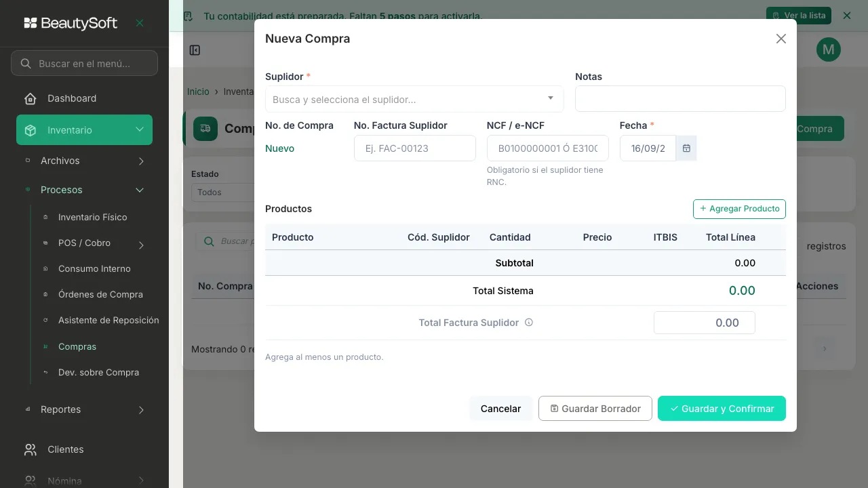Click Cancelar button
This screenshot has height=488, width=868.
pyautogui.click(x=501, y=409)
